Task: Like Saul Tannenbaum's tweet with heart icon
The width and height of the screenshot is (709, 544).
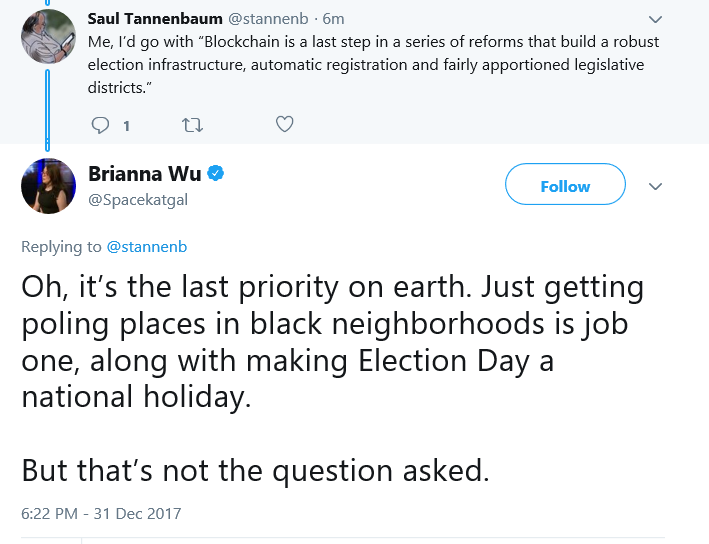Action: click(x=284, y=124)
